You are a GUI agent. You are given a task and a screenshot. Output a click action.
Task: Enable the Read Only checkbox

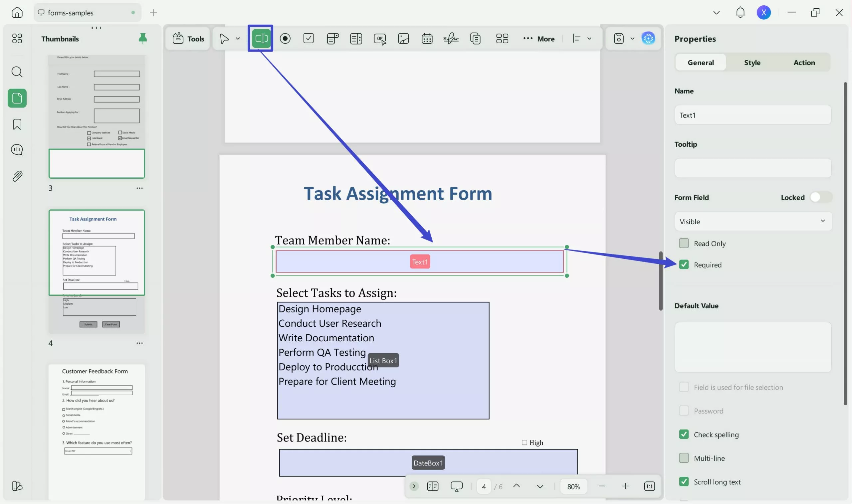tap(684, 243)
